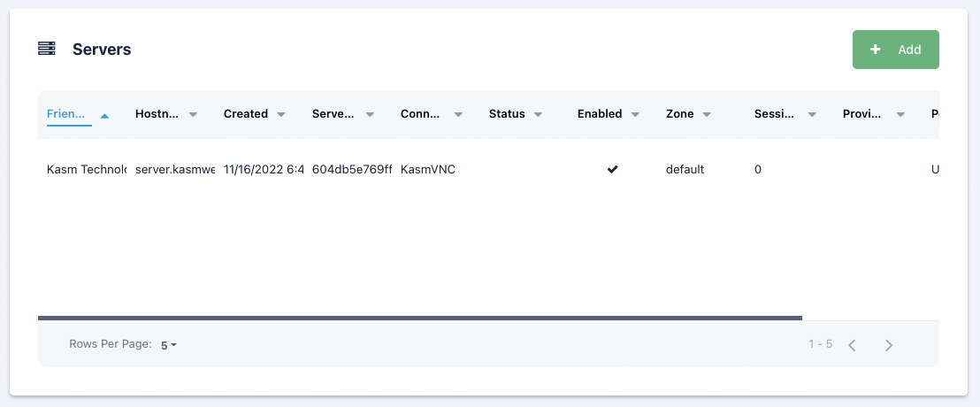Click the Zone column sort arrow
Screen dimensions: 980x407
coord(707,115)
